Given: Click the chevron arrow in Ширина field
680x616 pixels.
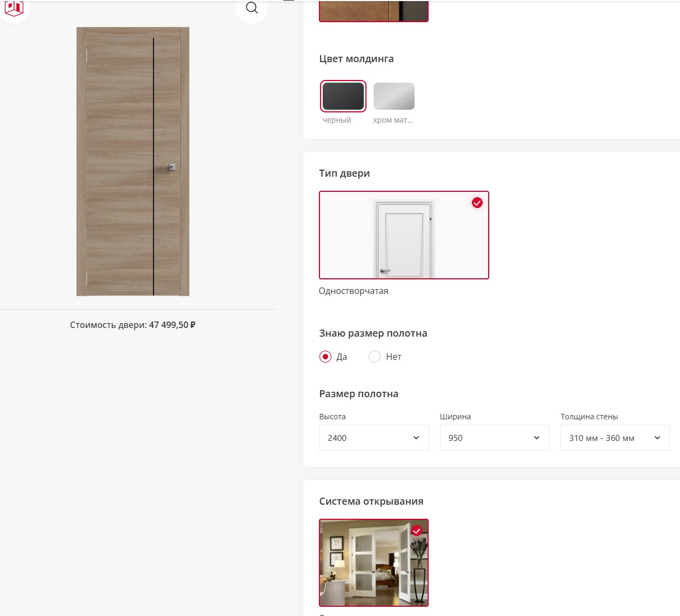Looking at the screenshot, I should point(537,438).
